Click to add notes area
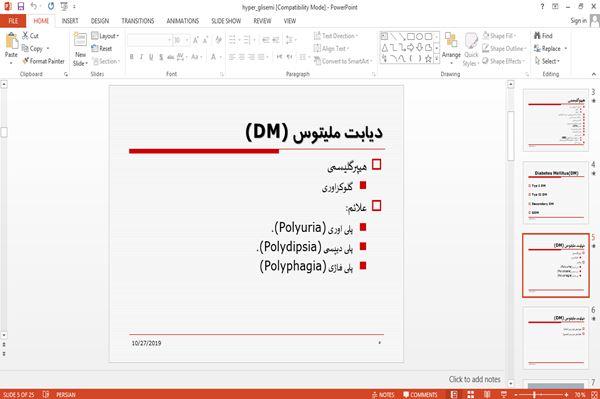Screen dimensions: 600x399 point(474,379)
